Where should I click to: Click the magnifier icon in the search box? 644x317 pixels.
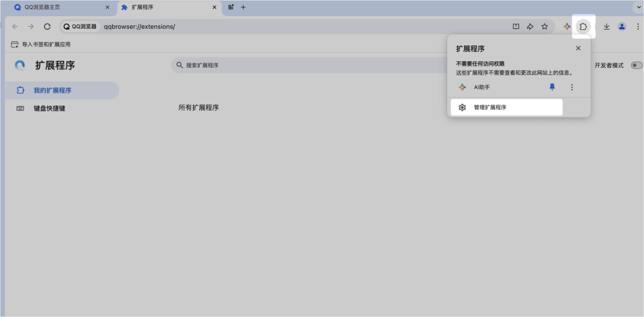(179, 66)
